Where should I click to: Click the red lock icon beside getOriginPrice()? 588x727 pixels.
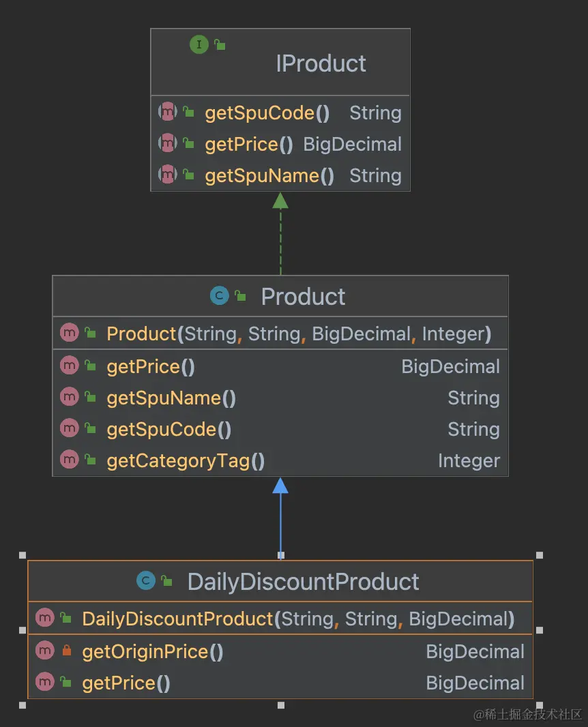[x=66, y=651]
